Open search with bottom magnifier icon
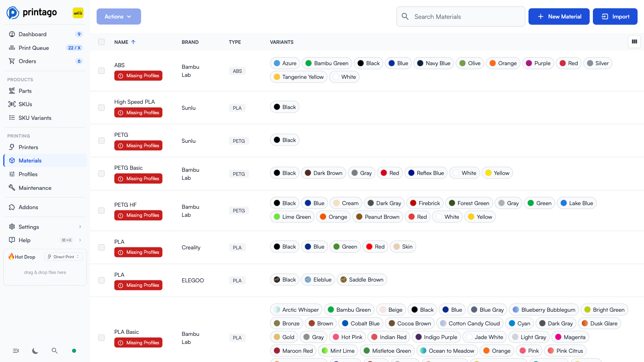Image resolution: width=644 pixels, height=362 pixels. coord(55,351)
